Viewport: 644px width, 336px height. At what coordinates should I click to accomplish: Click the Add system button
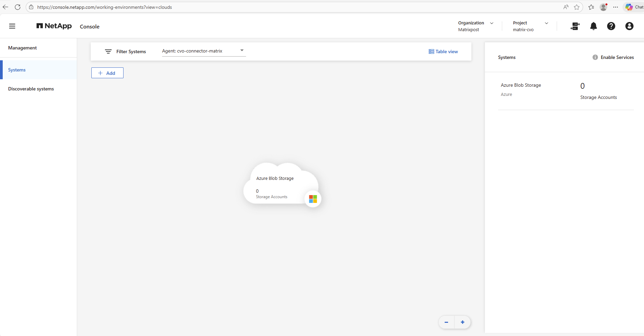pyautogui.click(x=107, y=73)
